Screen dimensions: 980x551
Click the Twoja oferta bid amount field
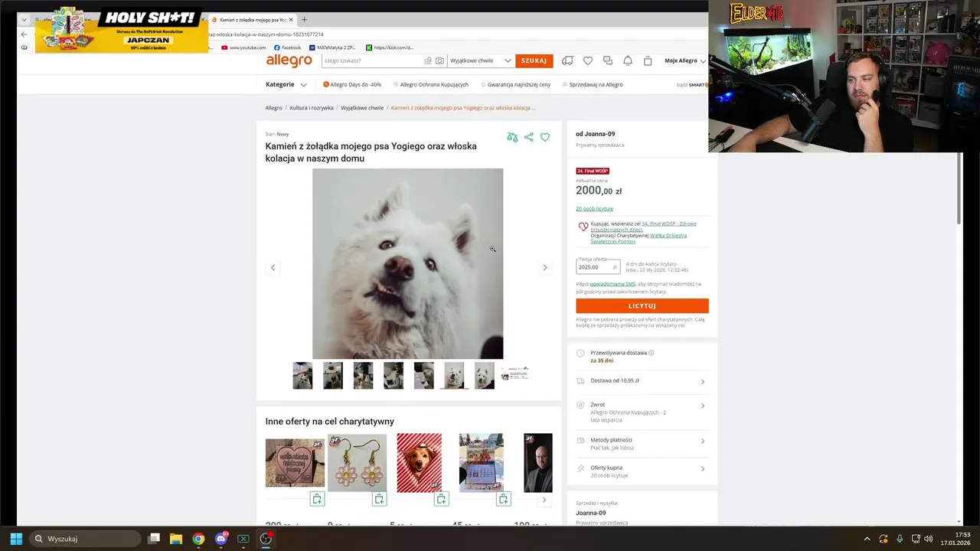coord(597,267)
